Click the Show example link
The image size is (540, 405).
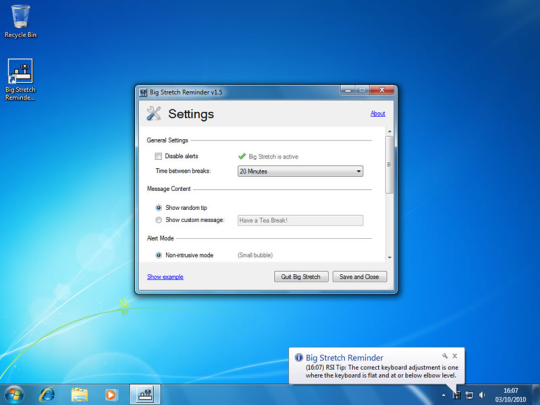(x=165, y=277)
